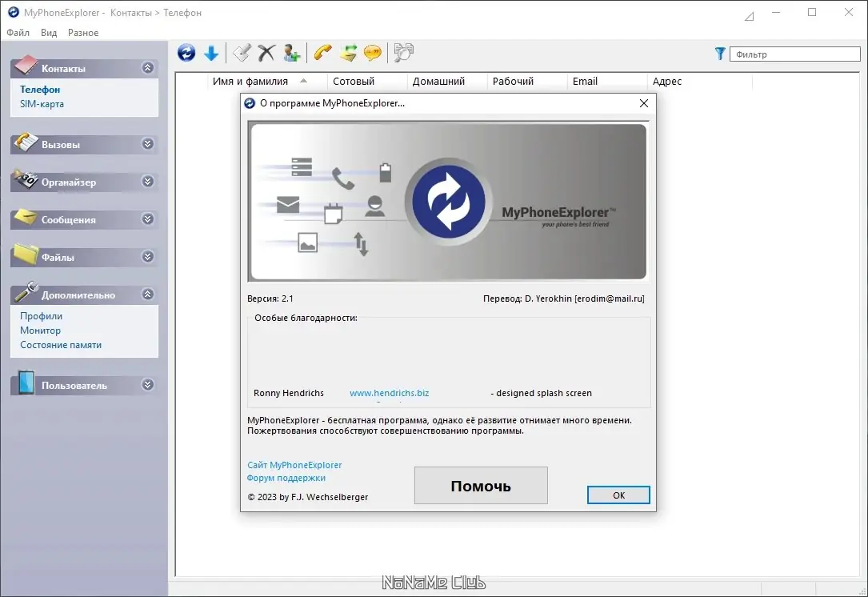Click the Ronny Hendrichs name text
The width and height of the screenshot is (868, 597).
[289, 393]
